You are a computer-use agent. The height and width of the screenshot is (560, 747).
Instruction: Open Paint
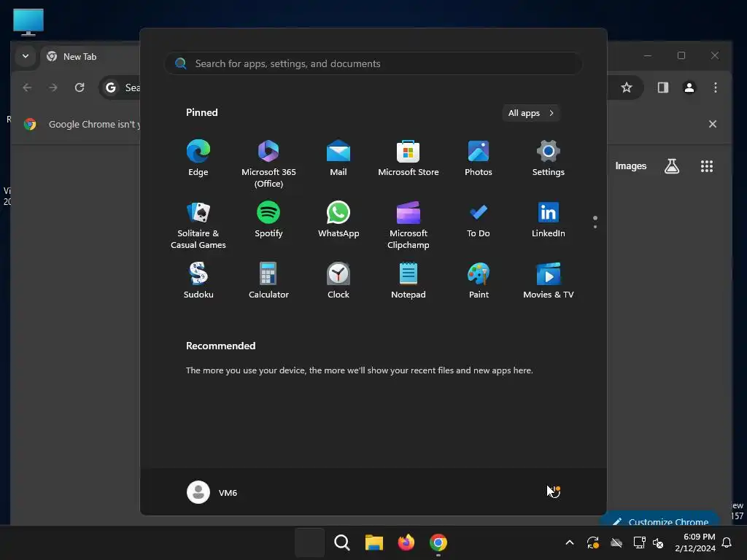click(479, 281)
